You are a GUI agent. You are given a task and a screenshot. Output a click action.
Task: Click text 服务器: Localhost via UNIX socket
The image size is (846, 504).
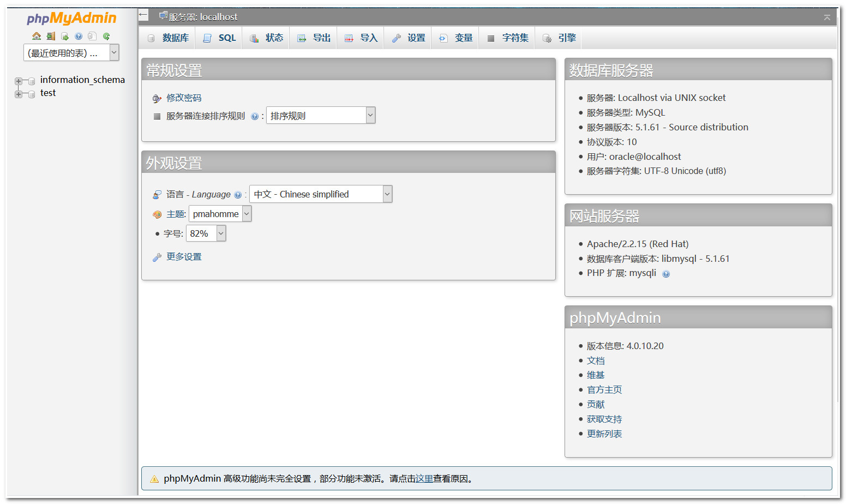tap(656, 98)
